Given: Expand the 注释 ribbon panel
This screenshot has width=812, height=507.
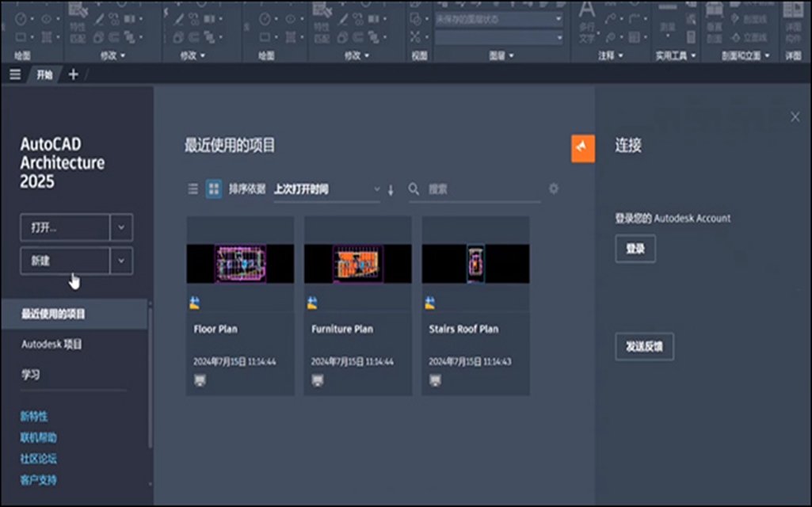Looking at the screenshot, I should 611,55.
